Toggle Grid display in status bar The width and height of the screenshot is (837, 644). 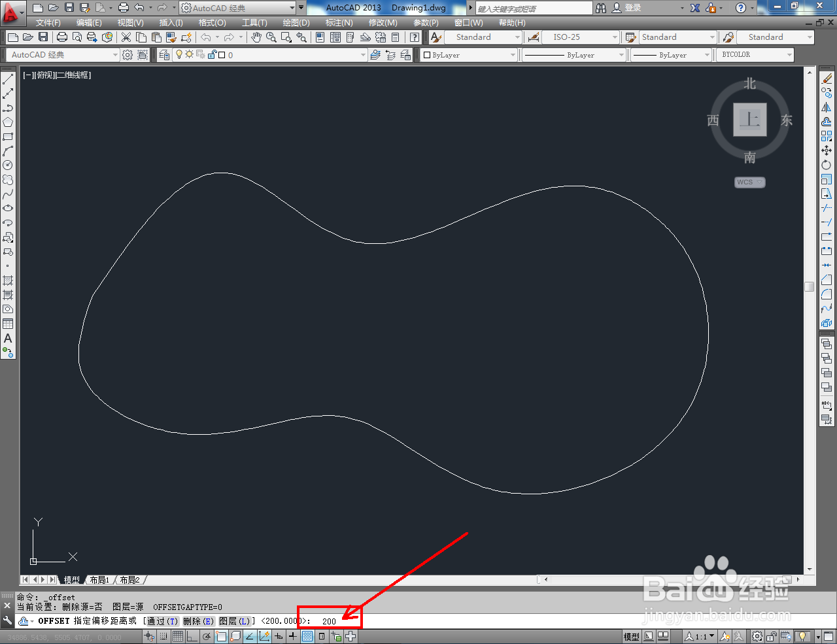[178, 636]
